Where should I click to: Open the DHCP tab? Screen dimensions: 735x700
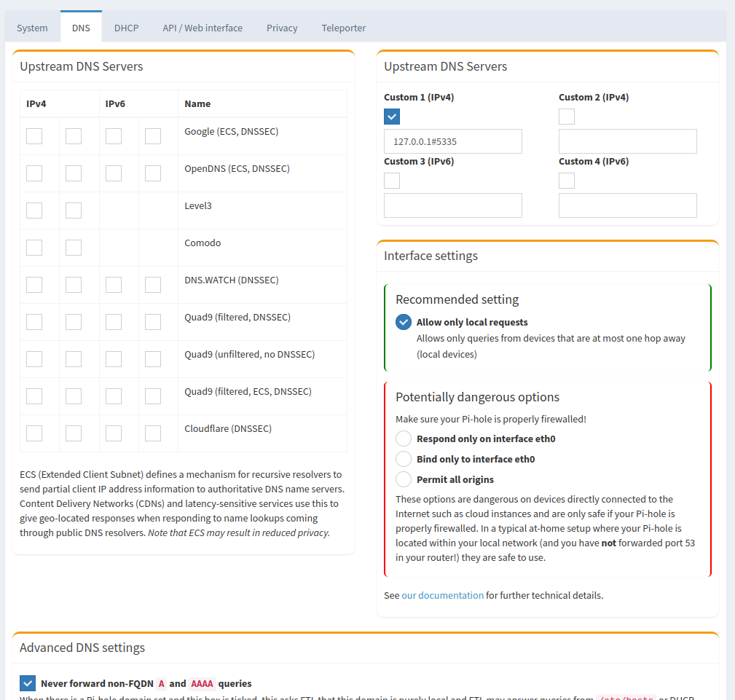tap(127, 28)
